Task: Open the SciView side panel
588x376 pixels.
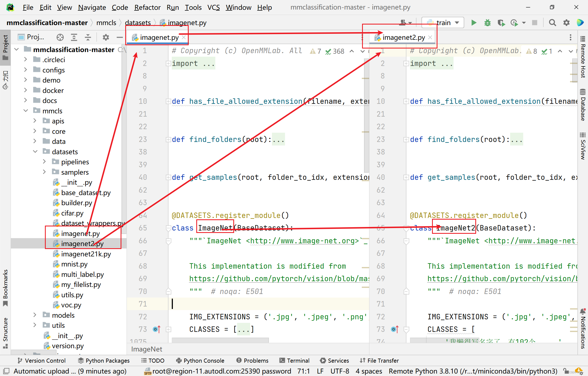Action: coord(583,146)
